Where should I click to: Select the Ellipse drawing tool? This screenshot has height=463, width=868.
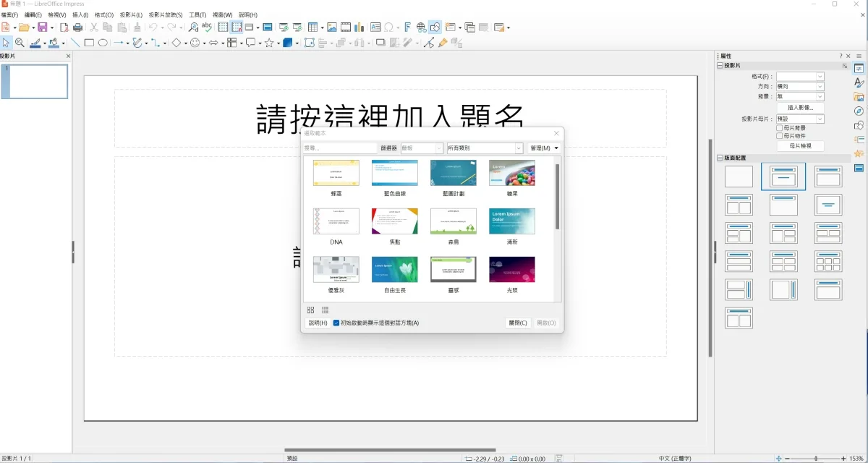coord(103,43)
